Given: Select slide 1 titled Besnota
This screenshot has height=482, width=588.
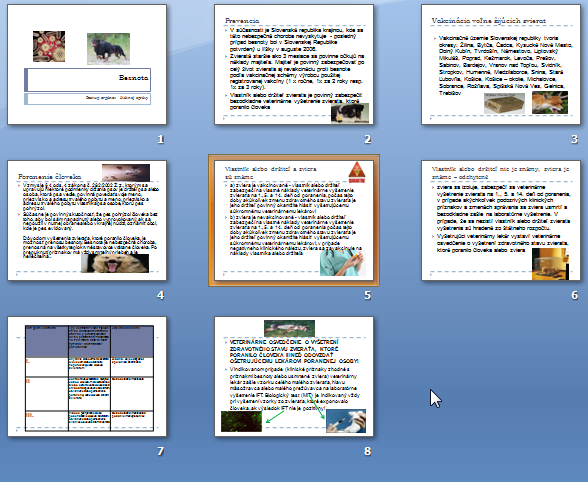Looking at the screenshot, I should tap(87, 64).
